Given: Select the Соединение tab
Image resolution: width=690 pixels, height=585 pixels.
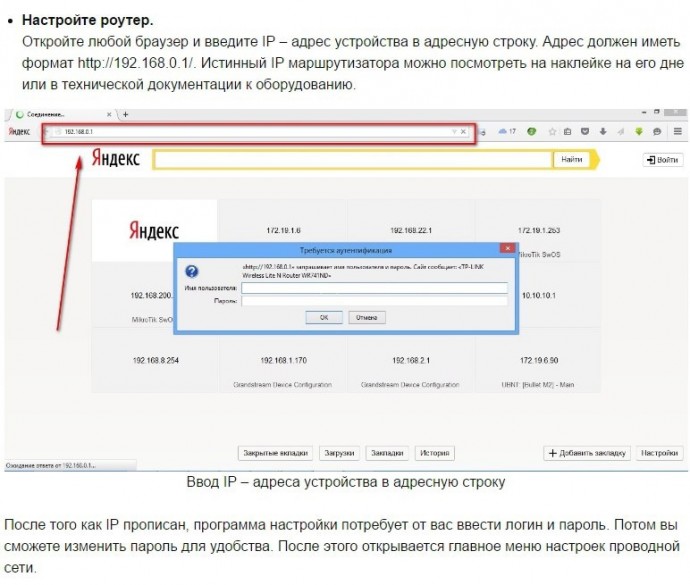Looking at the screenshot, I should point(62,114).
